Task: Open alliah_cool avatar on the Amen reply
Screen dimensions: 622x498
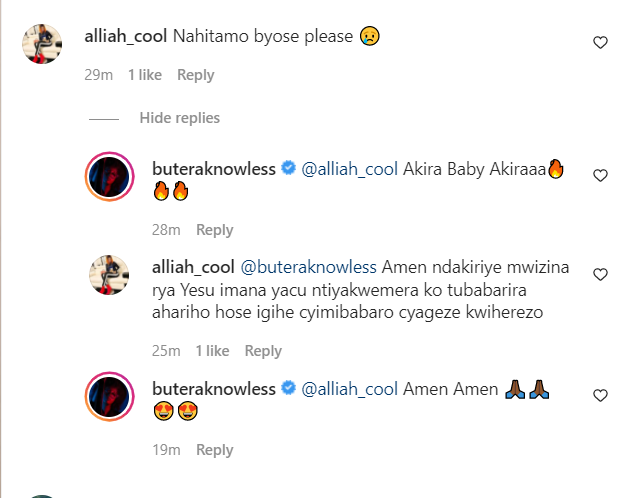Action: (109, 275)
